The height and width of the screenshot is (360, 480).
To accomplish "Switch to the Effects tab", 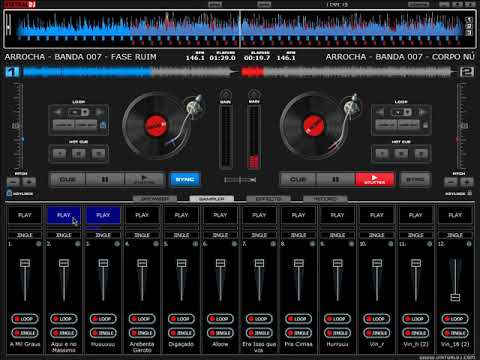I will pos(268,199).
